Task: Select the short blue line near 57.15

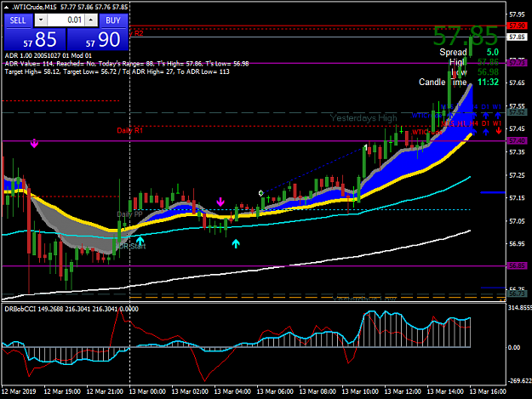Action: click(x=493, y=192)
